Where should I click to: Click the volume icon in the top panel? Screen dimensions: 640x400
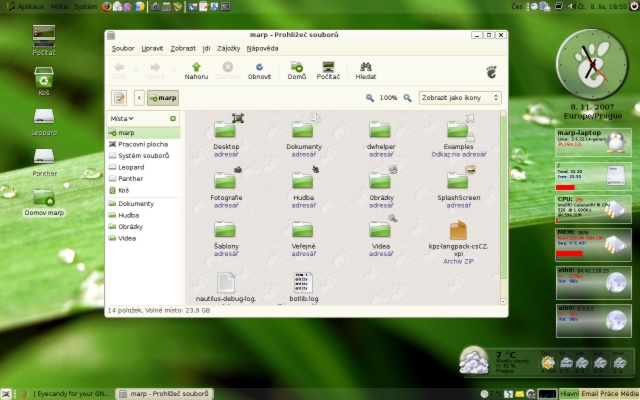(x=571, y=6)
